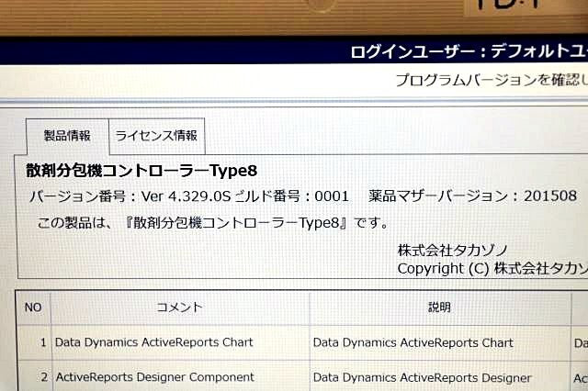
Task: Sort by the コメント column header
Action: pos(180,307)
